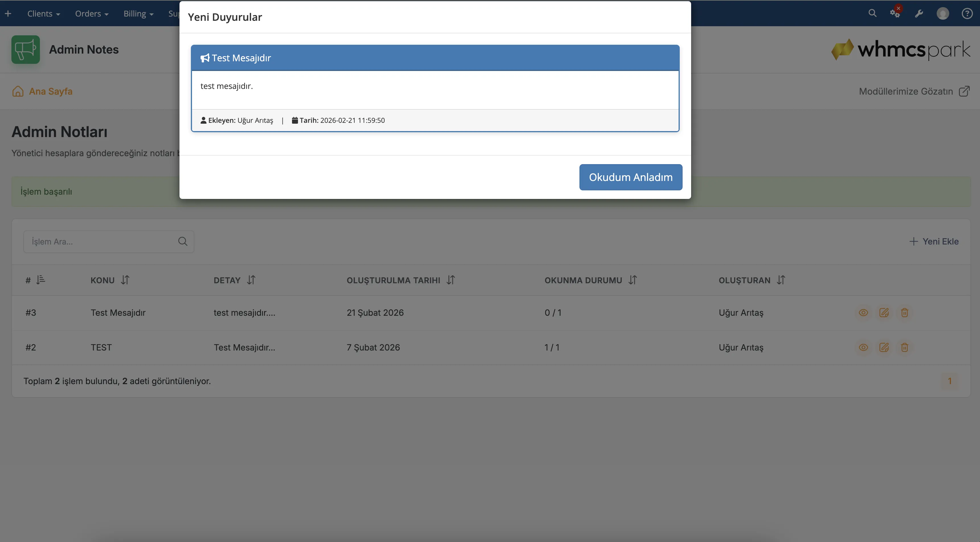The height and width of the screenshot is (542, 980).
Task: Click the Okudum Anladım button
Action: click(x=630, y=177)
